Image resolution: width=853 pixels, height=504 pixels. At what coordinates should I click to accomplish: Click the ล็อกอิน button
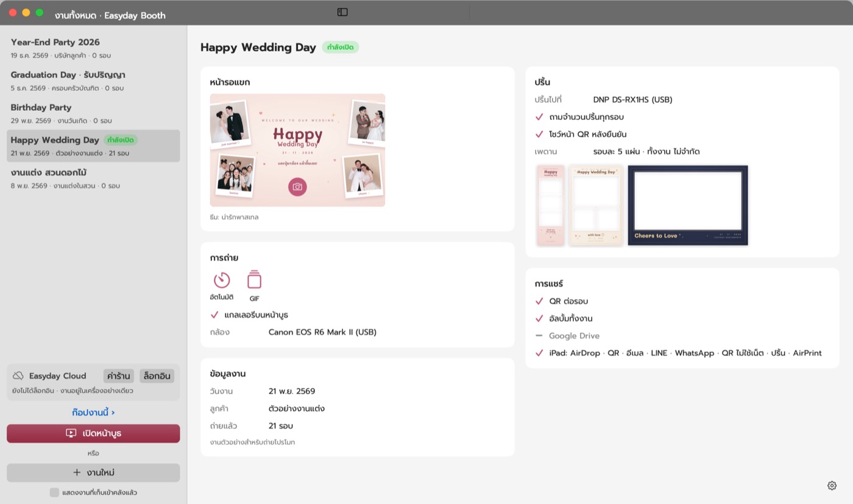point(157,376)
